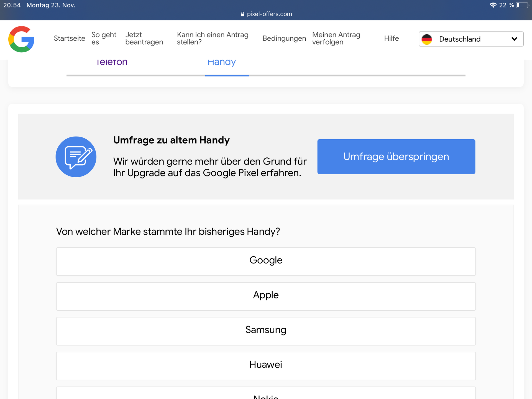Switch to the Telefon tab

[112, 62]
